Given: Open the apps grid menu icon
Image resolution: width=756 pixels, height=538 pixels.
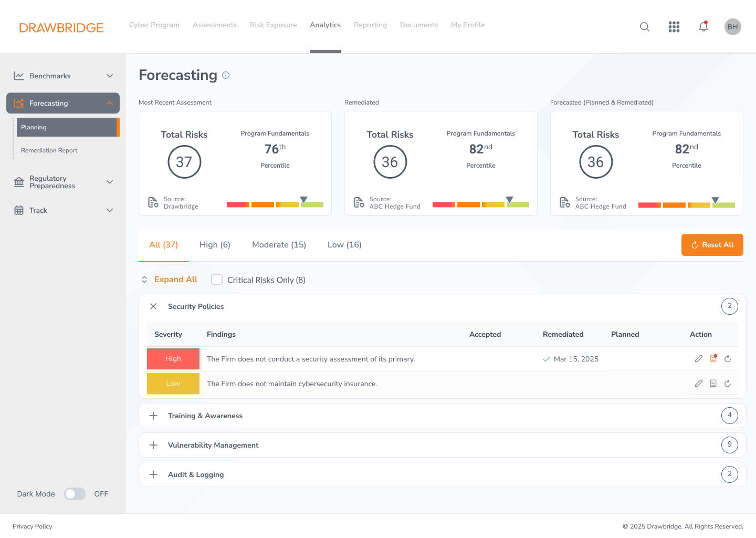Looking at the screenshot, I should coord(674,27).
